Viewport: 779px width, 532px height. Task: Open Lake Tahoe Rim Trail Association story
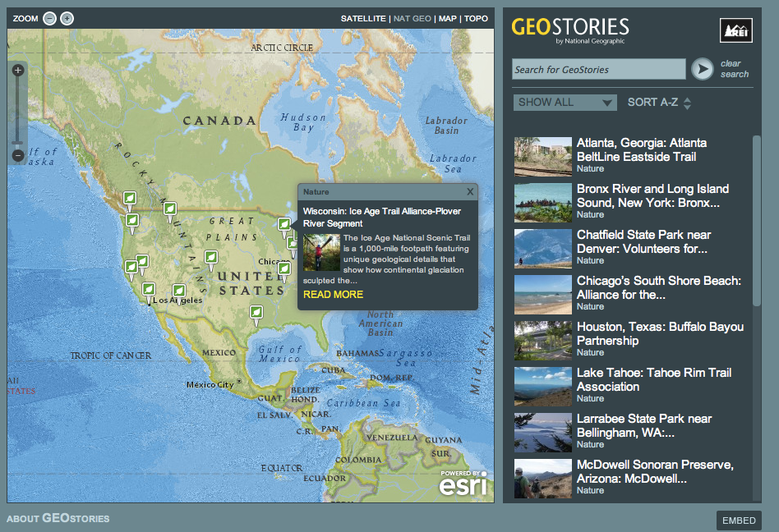654,379
